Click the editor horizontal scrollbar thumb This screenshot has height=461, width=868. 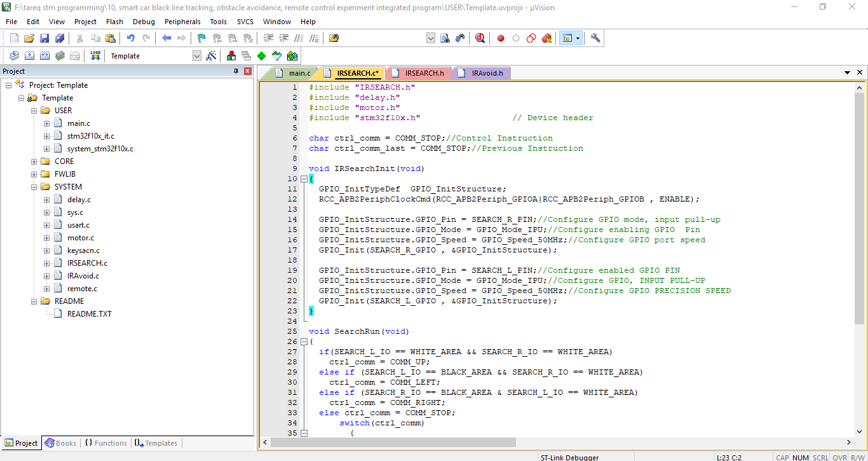click(393, 443)
